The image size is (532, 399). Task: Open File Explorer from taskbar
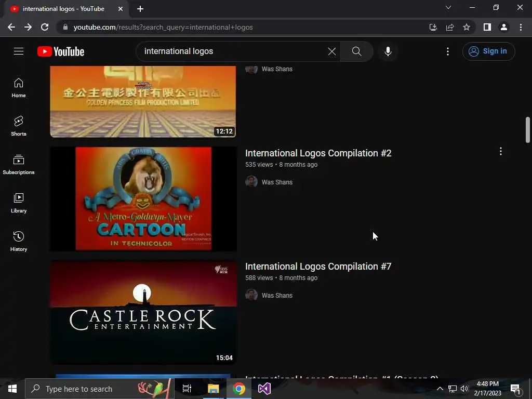[x=214, y=389]
